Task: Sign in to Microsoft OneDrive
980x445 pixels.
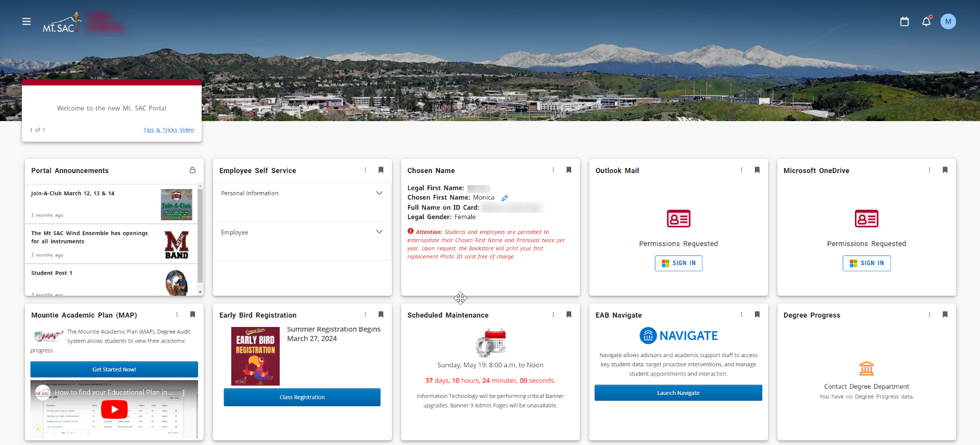Action: (867, 263)
